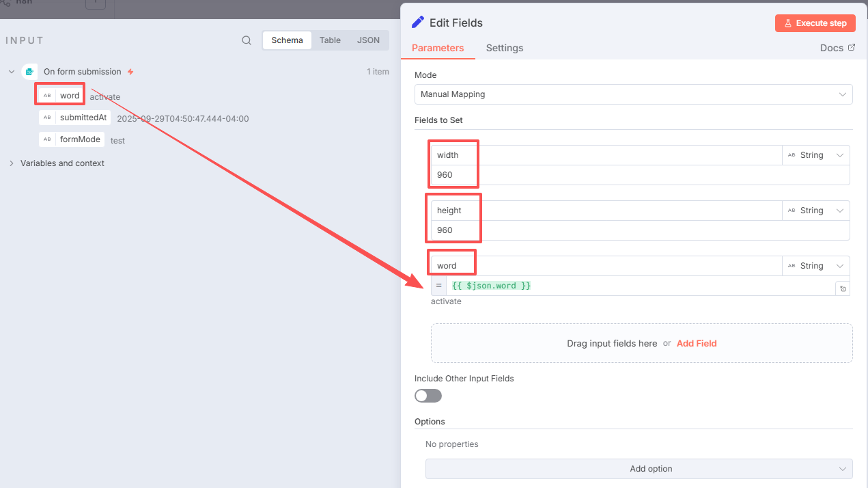Toggle Include Other Input Fields switch
Image resolution: width=868 pixels, height=488 pixels.
pyautogui.click(x=428, y=396)
